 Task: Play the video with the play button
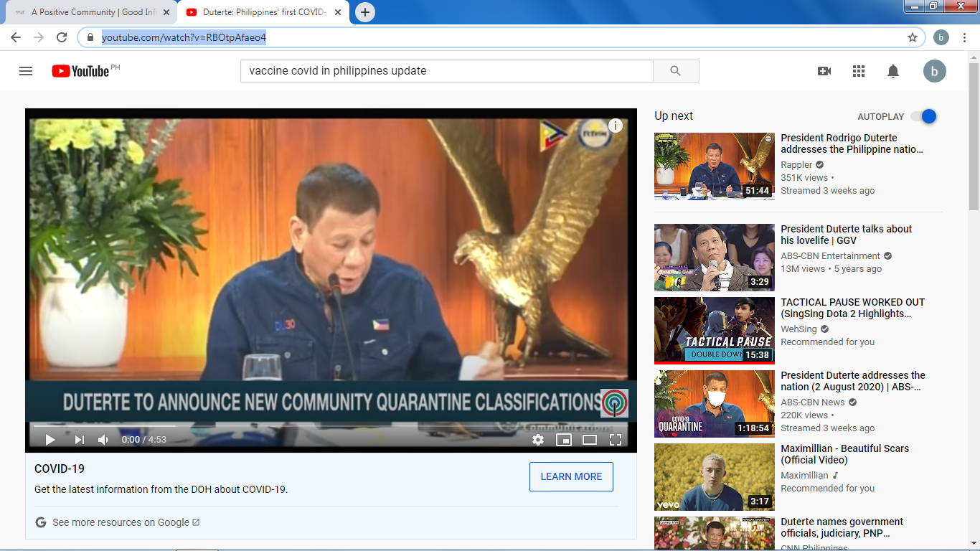[50, 440]
